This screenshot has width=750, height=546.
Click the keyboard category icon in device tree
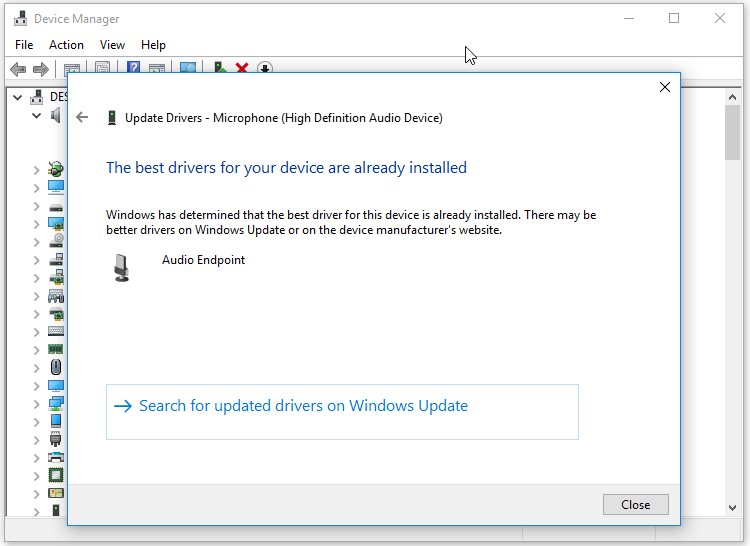click(x=56, y=331)
